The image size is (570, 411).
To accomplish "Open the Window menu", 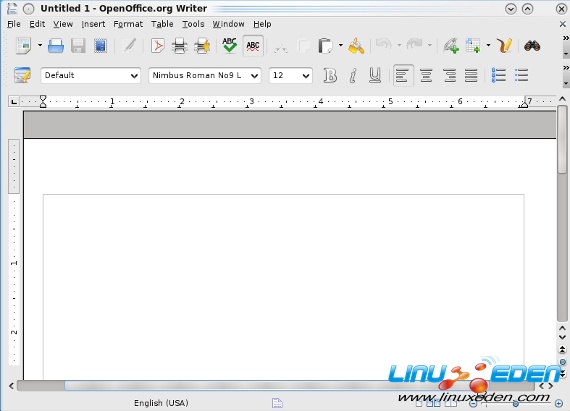I will click(228, 24).
